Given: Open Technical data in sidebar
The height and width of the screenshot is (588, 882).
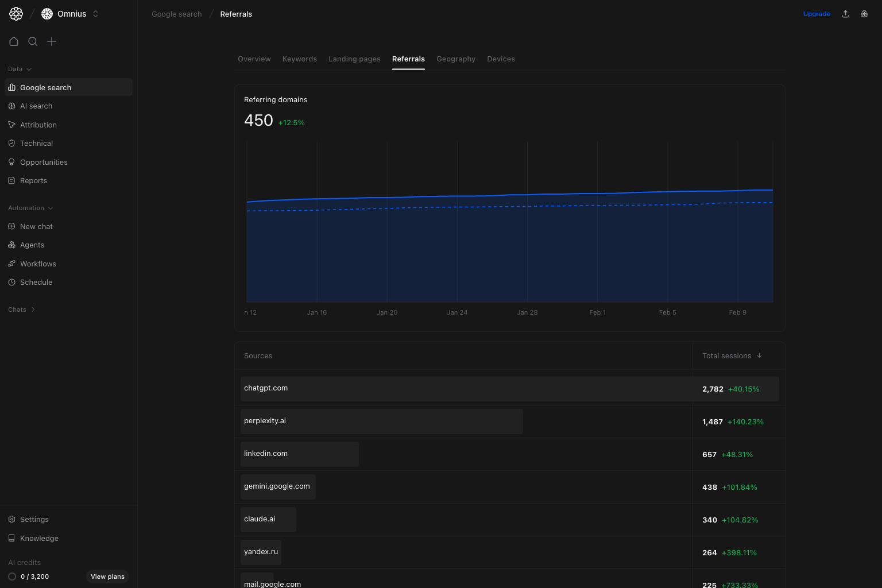Looking at the screenshot, I should click(x=36, y=143).
